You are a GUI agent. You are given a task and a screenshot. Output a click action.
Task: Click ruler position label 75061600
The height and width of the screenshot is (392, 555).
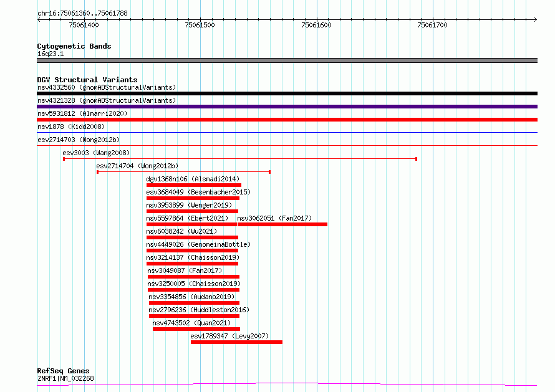[x=316, y=25]
